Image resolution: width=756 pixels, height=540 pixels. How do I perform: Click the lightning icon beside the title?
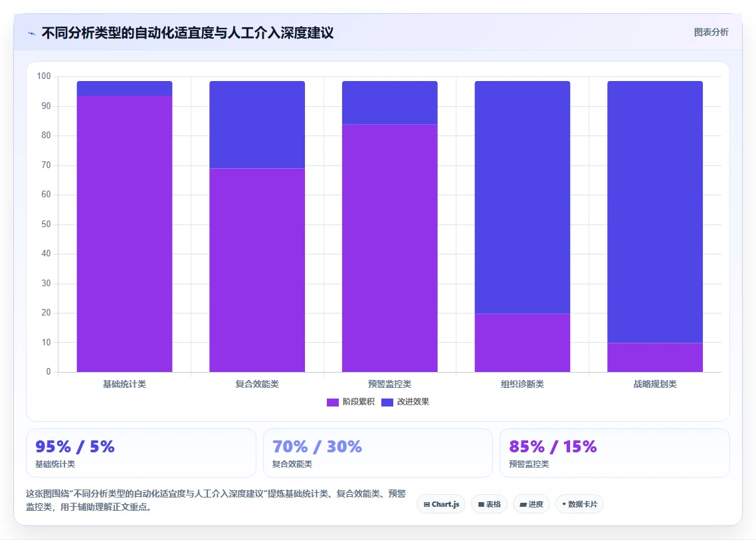tap(32, 33)
